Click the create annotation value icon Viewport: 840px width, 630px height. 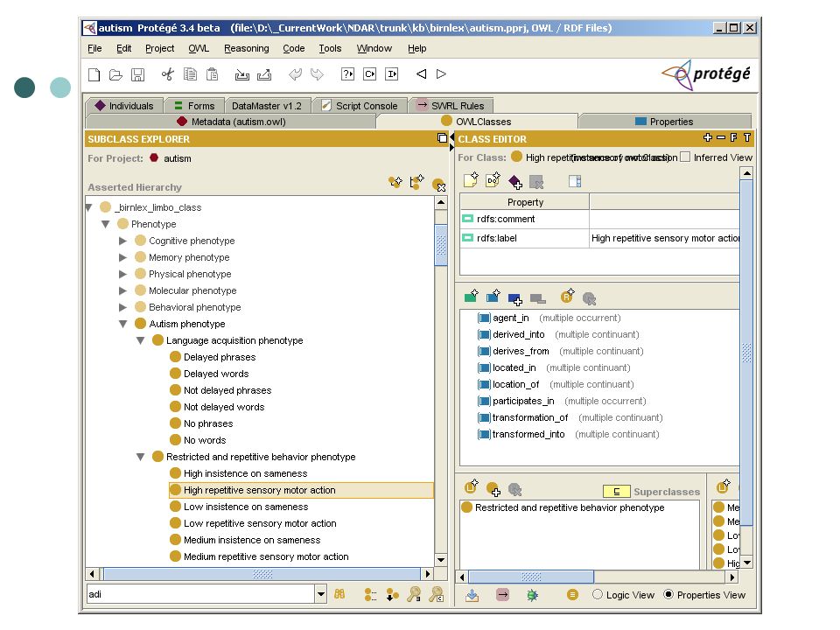[471, 180]
